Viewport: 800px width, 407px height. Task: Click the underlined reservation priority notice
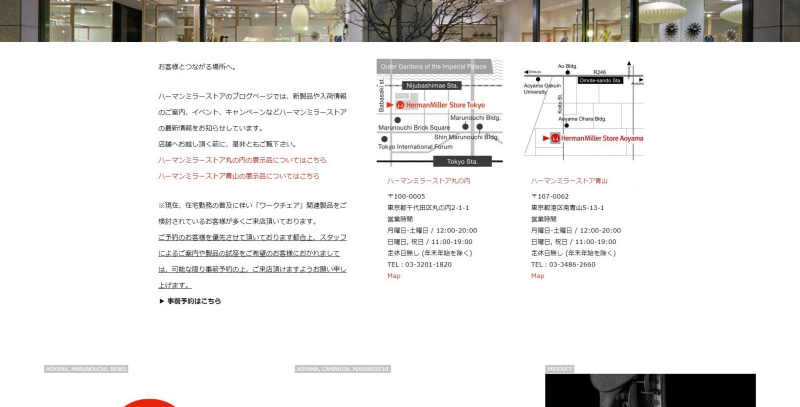(x=252, y=261)
